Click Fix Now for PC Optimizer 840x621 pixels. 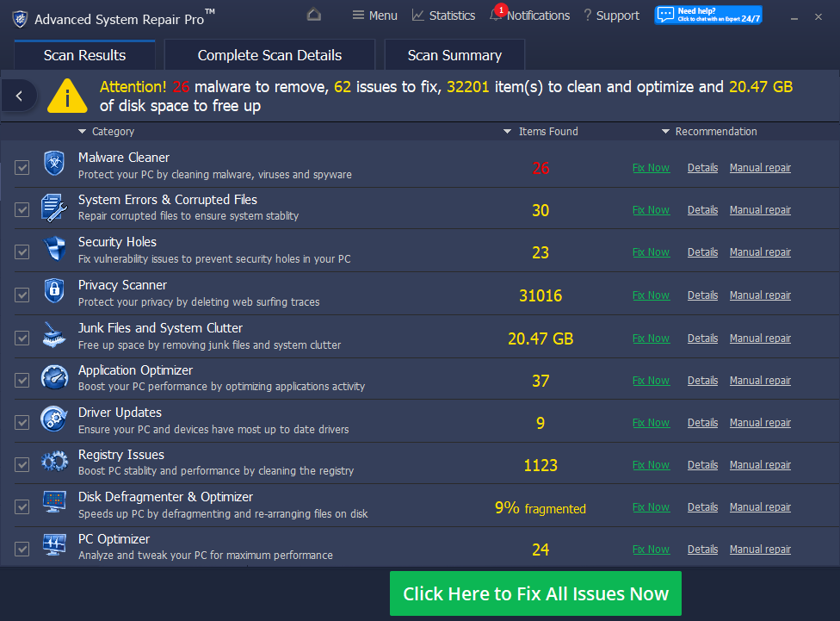pyautogui.click(x=651, y=550)
